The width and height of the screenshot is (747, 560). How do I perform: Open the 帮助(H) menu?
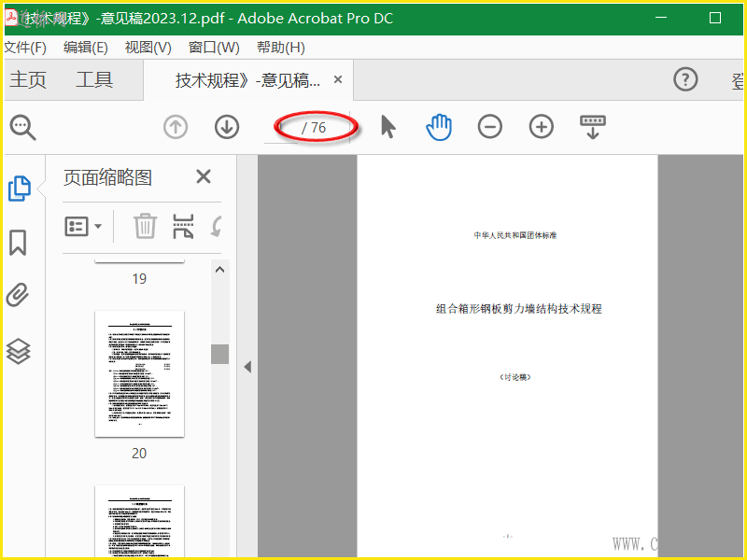coord(281,48)
